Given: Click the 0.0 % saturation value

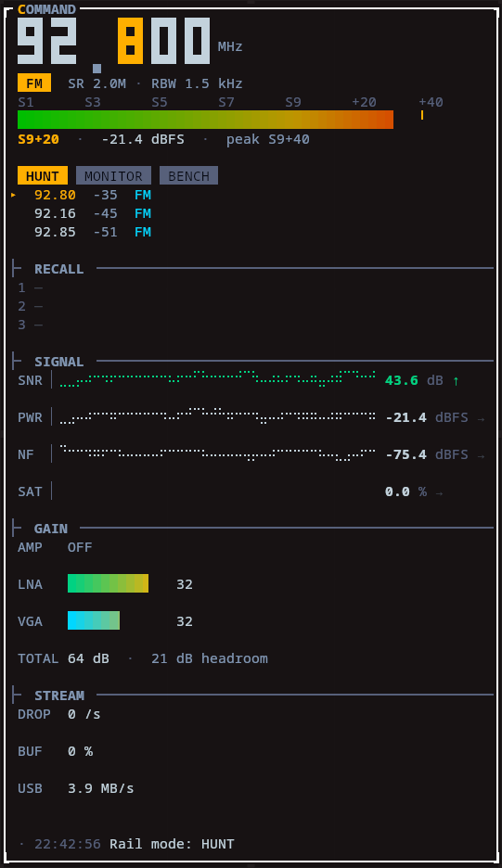Looking at the screenshot, I should pyautogui.click(x=405, y=491).
